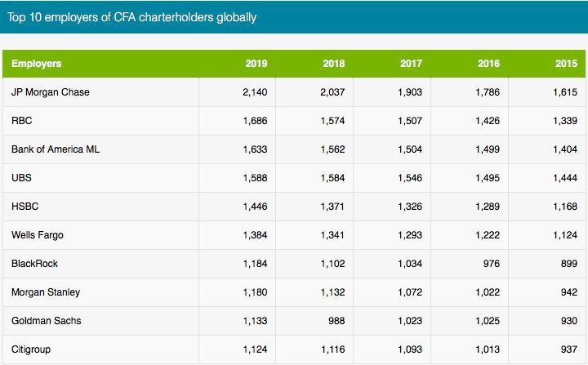Click JP Morgan Chase's 2019 value 2,140

[255, 92]
